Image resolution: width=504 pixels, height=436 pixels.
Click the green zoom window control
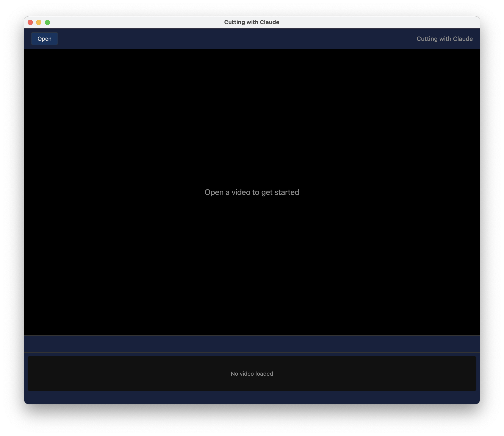click(47, 22)
